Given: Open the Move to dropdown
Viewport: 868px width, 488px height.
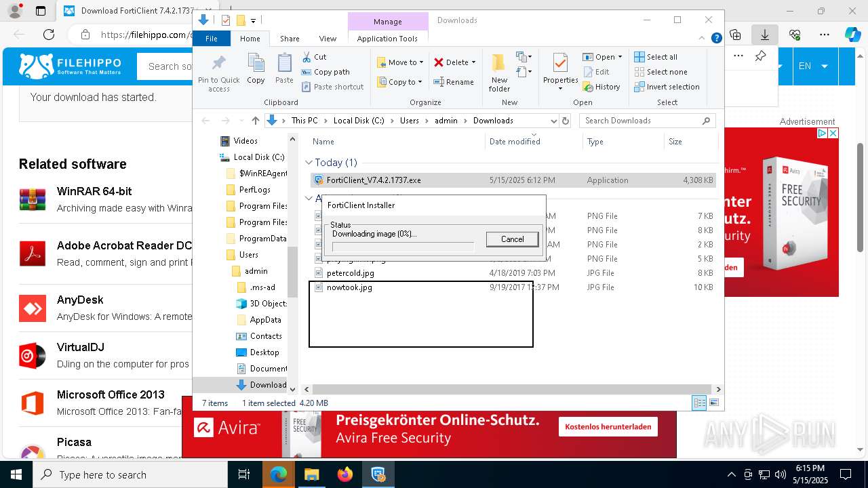Looking at the screenshot, I should click(400, 62).
